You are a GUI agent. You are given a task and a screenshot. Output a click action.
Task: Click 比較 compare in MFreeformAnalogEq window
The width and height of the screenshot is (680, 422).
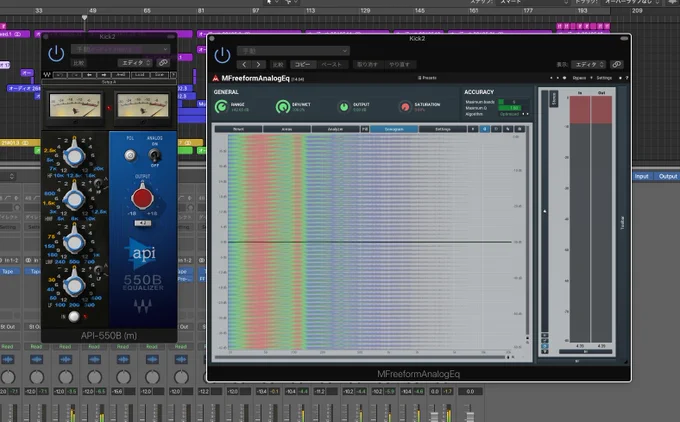pyautogui.click(x=278, y=65)
